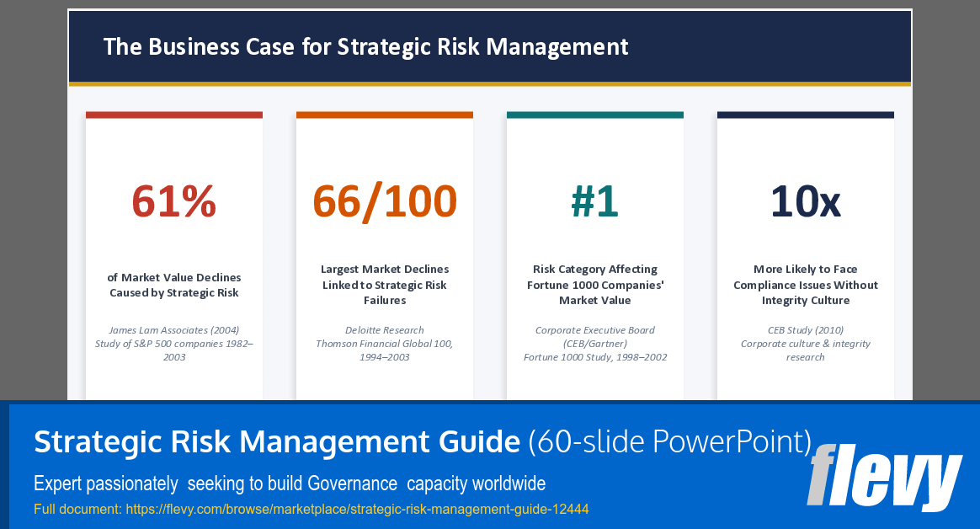This screenshot has height=529, width=980.
Task: Click the 61% statistic figure
Action: click(x=173, y=201)
